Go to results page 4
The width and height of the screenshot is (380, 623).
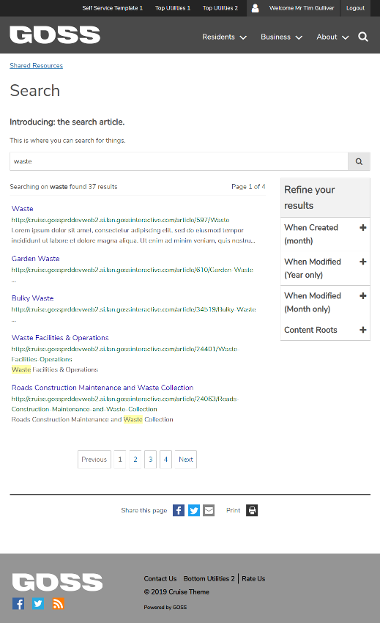click(x=165, y=459)
